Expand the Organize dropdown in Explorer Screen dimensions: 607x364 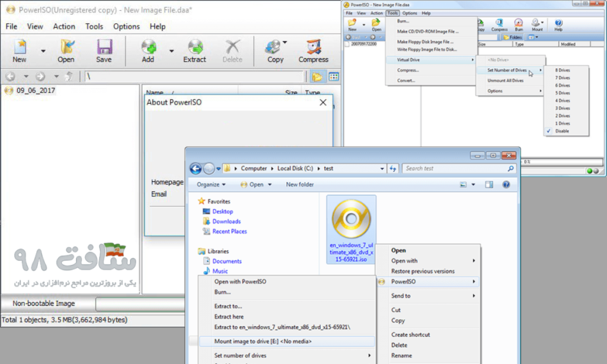(x=211, y=184)
